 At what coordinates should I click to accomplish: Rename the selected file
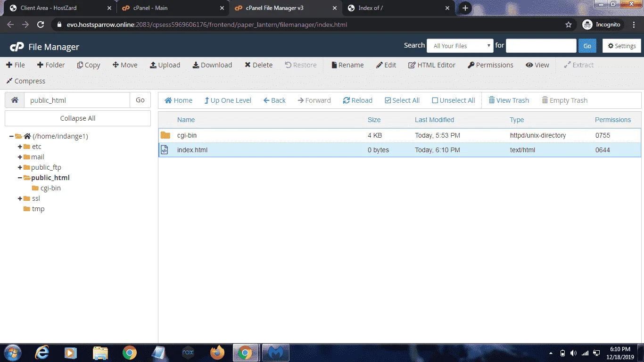tap(347, 65)
